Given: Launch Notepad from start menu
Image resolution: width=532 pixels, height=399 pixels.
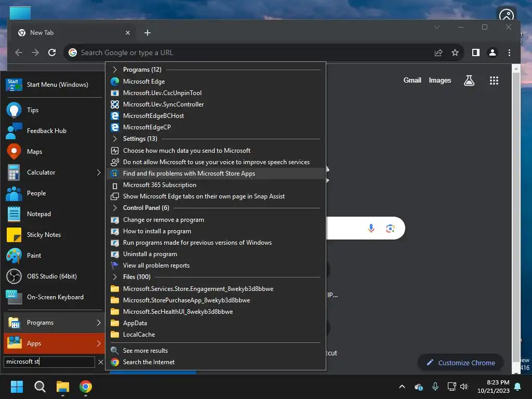Looking at the screenshot, I should coord(52,214).
